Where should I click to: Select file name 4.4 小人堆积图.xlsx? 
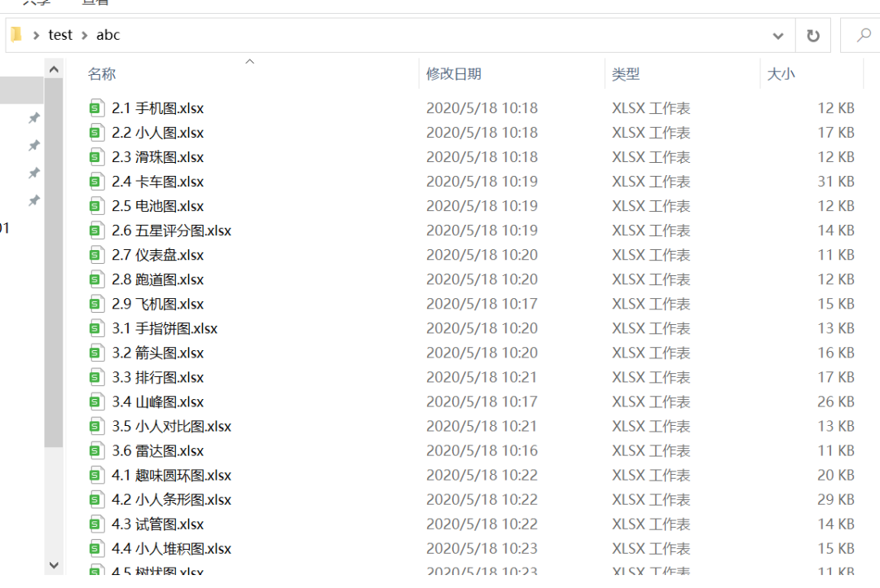tap(172, 549)
